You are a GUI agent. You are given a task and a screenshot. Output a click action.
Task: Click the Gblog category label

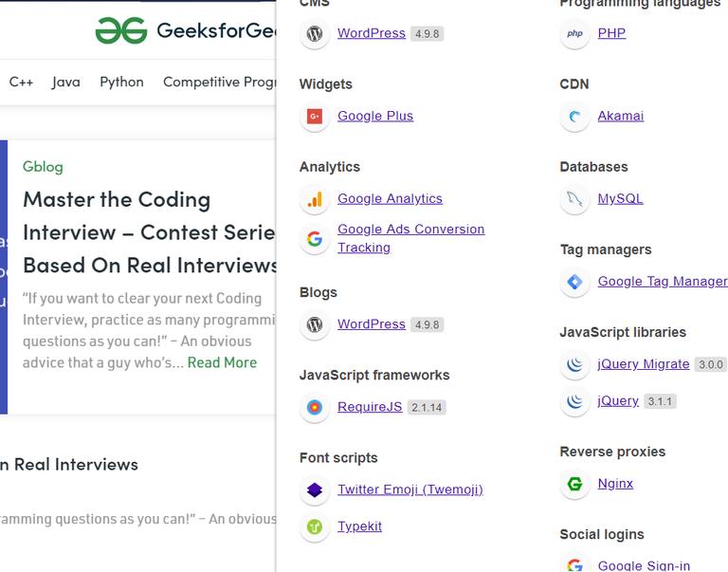pos(43,167)
